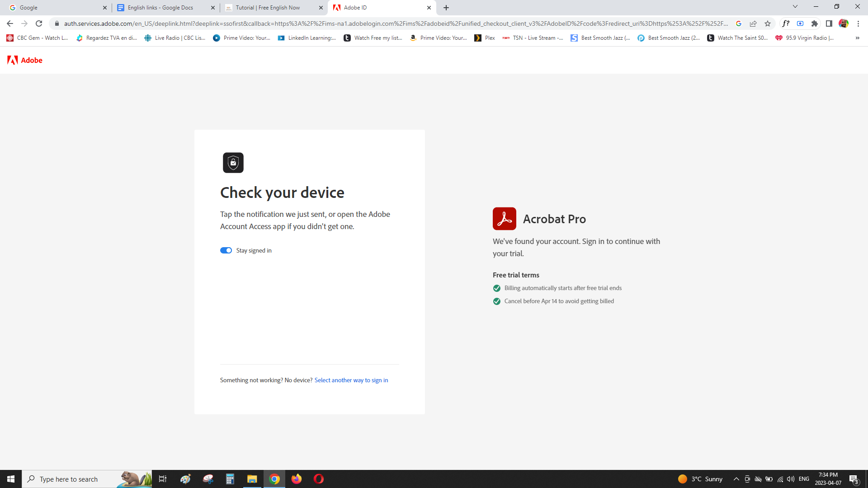Image resolution: width=868 pixels, height=488 pixels.
Task: Open the Chrome Extensions puzzle icon
Action: [x=815, y=23]
